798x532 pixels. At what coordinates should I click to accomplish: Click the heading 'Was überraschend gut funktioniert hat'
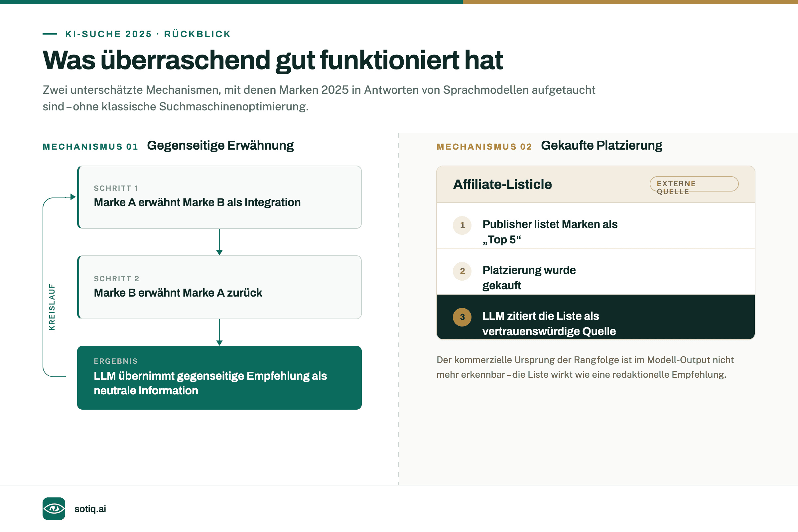click(273, 61)
